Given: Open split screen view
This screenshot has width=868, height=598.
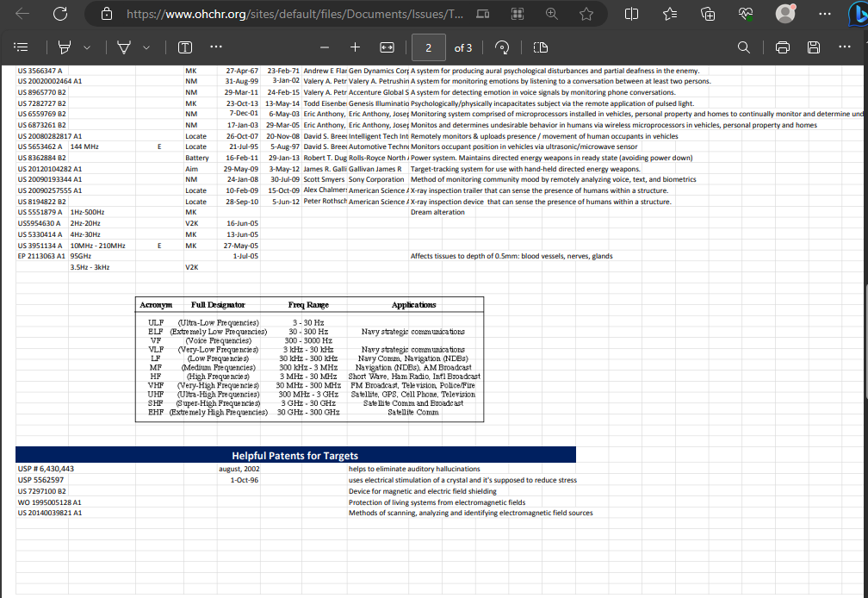Looking at the screenshot, I should coord(632,14).
